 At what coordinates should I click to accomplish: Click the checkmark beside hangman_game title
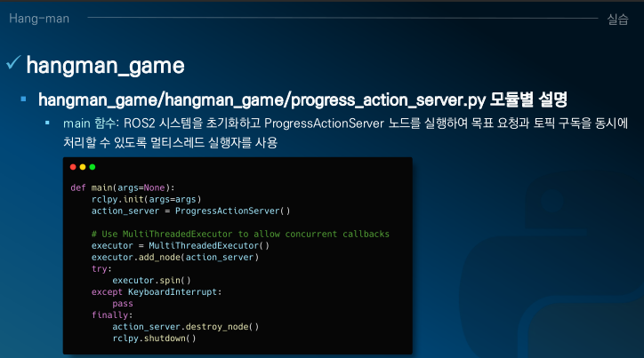13,63
